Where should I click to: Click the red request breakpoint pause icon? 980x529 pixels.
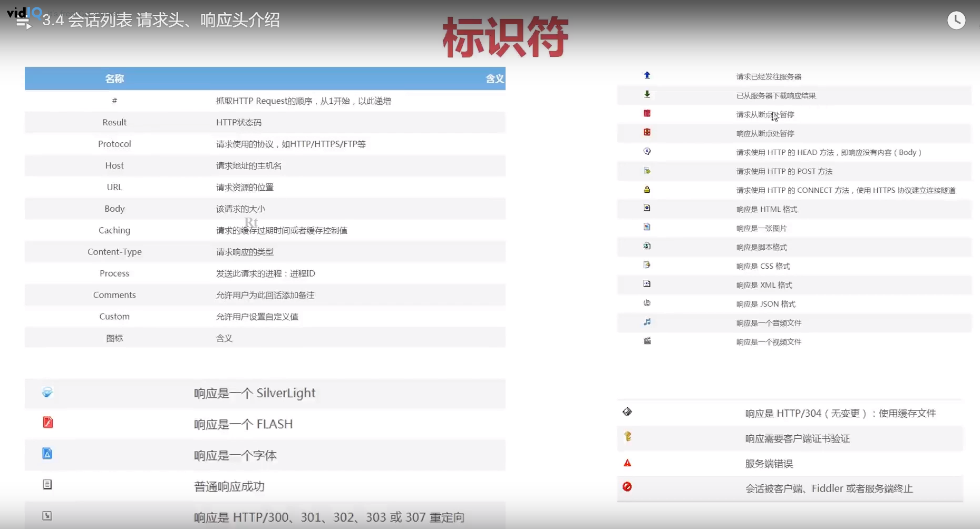pos(647,113)
